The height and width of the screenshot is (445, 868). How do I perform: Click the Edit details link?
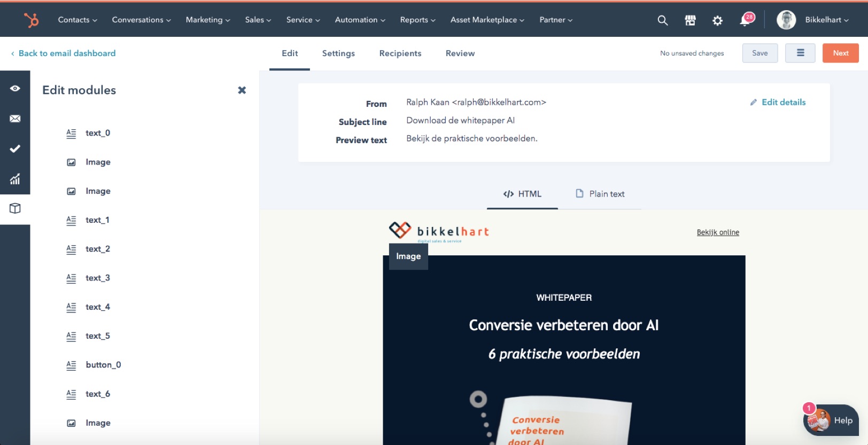click(784, 102)
